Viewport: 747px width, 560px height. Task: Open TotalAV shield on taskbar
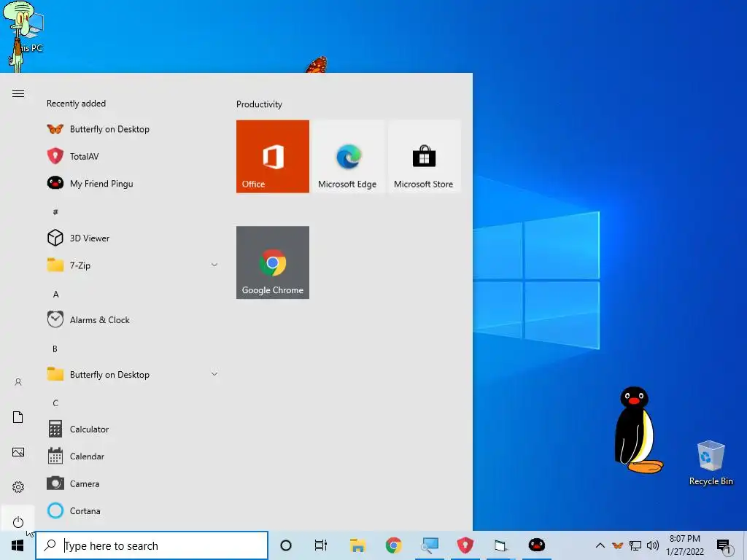(465, 545)
